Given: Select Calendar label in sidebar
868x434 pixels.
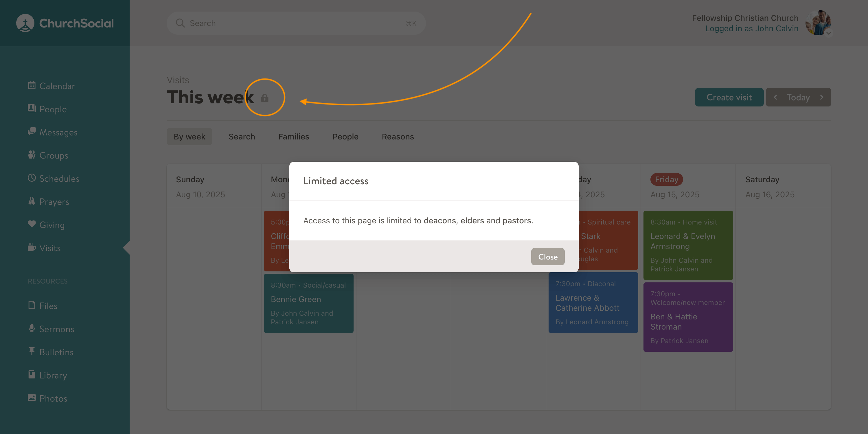Looking at the screenshot, I should tap(57, 86).
